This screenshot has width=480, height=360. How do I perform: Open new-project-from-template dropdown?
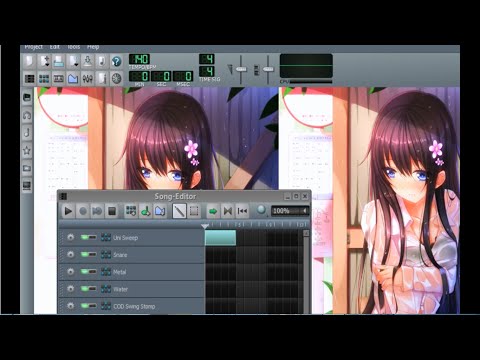[x=44, y=62]
